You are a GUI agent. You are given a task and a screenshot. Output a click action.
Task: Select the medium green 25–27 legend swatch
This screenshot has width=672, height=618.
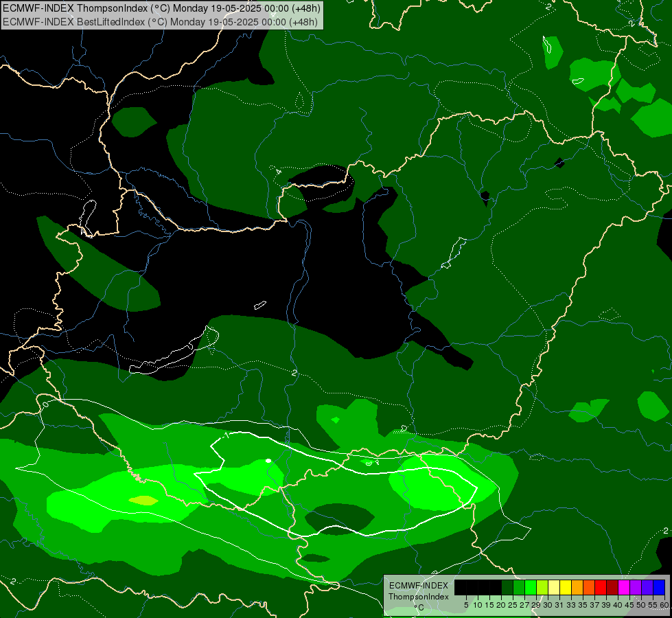[x=519, y=587]
